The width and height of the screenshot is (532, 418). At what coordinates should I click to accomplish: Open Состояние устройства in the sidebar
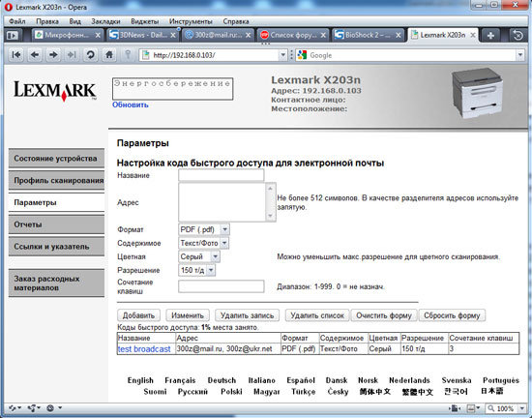(x=56, y=158)
